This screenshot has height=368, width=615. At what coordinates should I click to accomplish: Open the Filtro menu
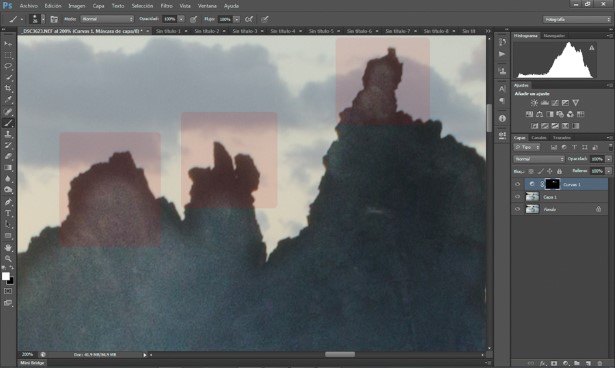(x=166, y=6)
